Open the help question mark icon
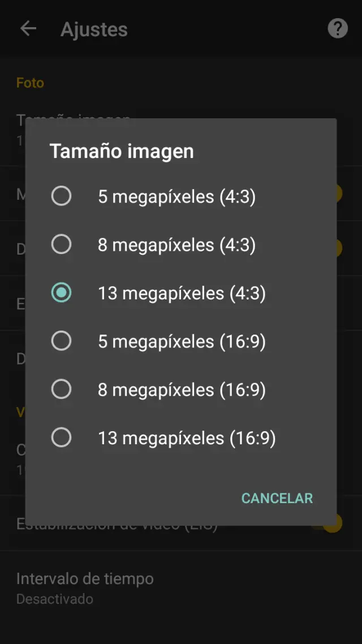362x644 pixels. [338, 28]
